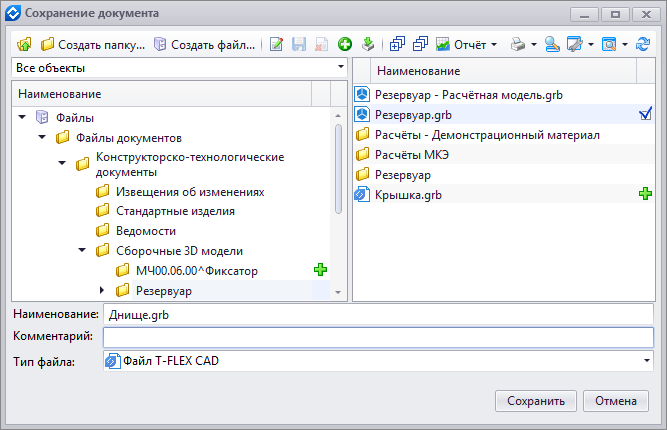Click file icon of Крышка.grb
The width and height of the screenshot is (667, 430).
pos(362,194)
